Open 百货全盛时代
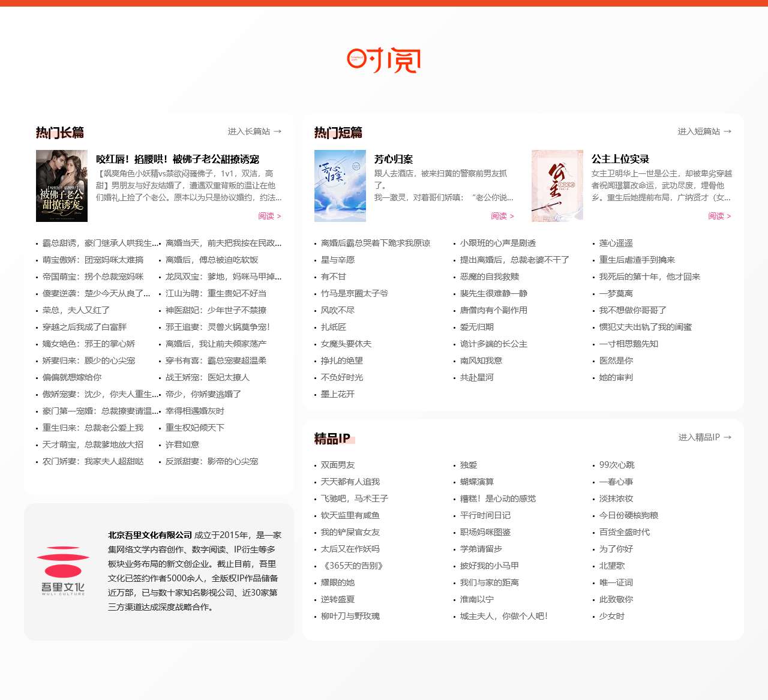This screenshot has width=768, height=700. [x=625, y=532]
